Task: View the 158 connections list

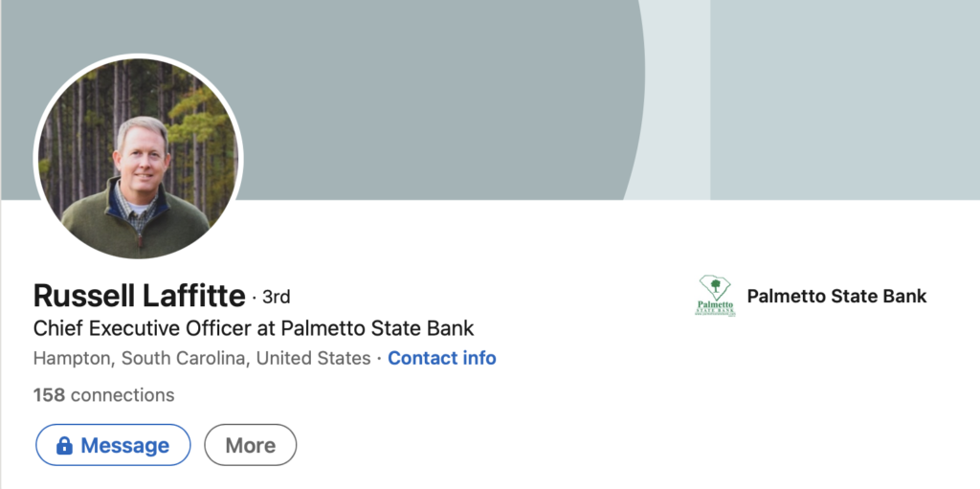Action: [103, 394]
